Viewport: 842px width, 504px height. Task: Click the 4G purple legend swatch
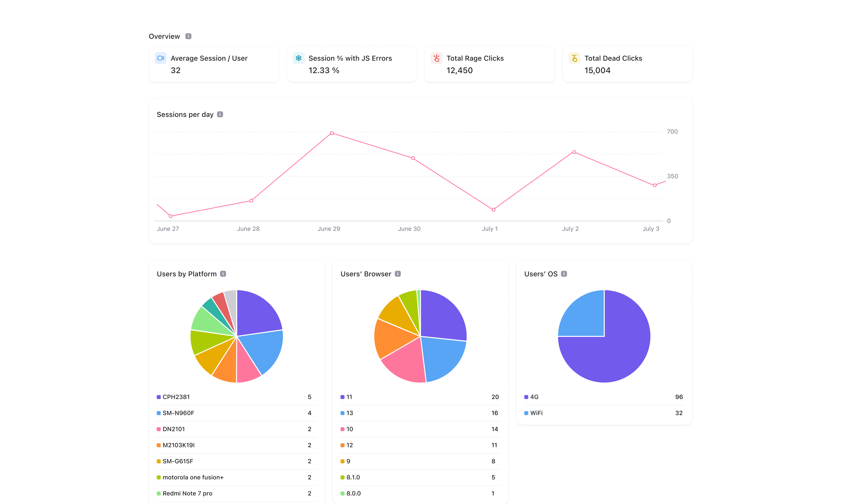pyautogui.click(x=526, y=397)
